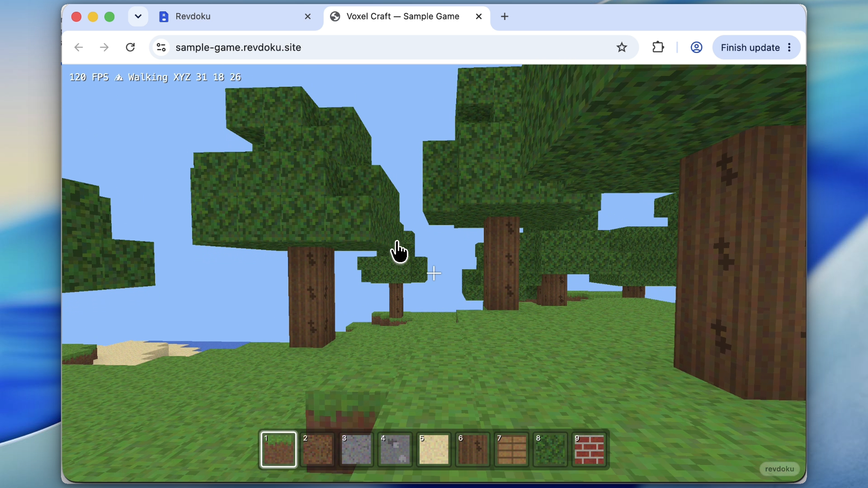Image resolution: width=868 pixels, height=488 pixels.
Task: Open the Chrome profile menu
Action: point(696,47)
